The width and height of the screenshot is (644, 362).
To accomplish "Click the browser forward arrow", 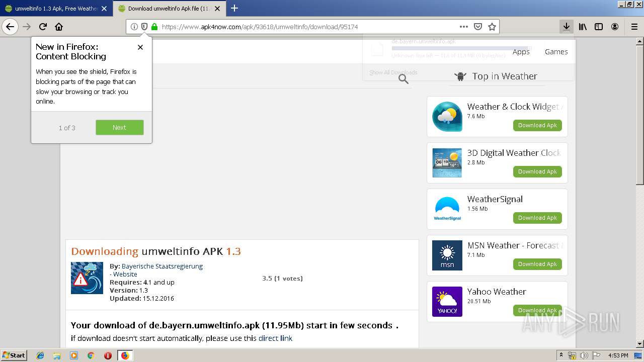I will [x=27, y=27].
